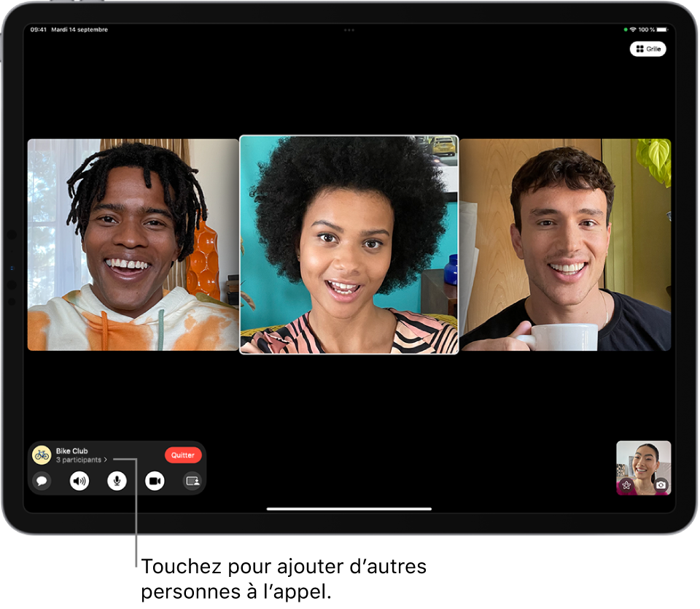
Task: Click the red Quitter button
Action: click(183, 455)
